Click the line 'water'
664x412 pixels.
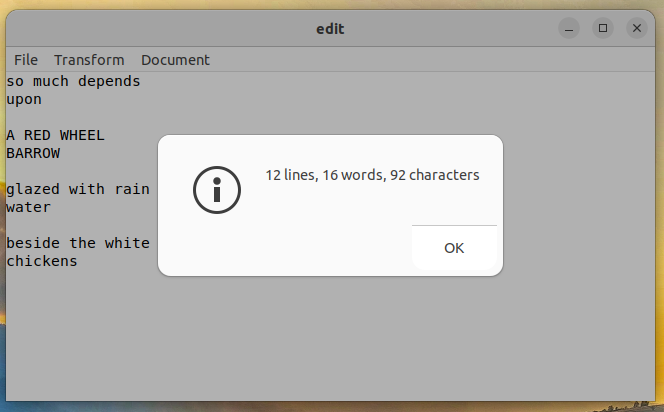click(28, 207)
